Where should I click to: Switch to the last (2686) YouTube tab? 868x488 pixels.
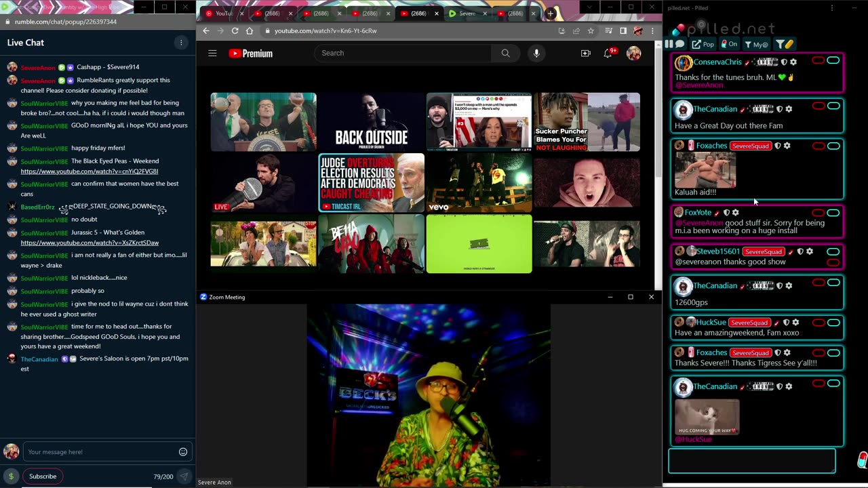coord(515,14)
